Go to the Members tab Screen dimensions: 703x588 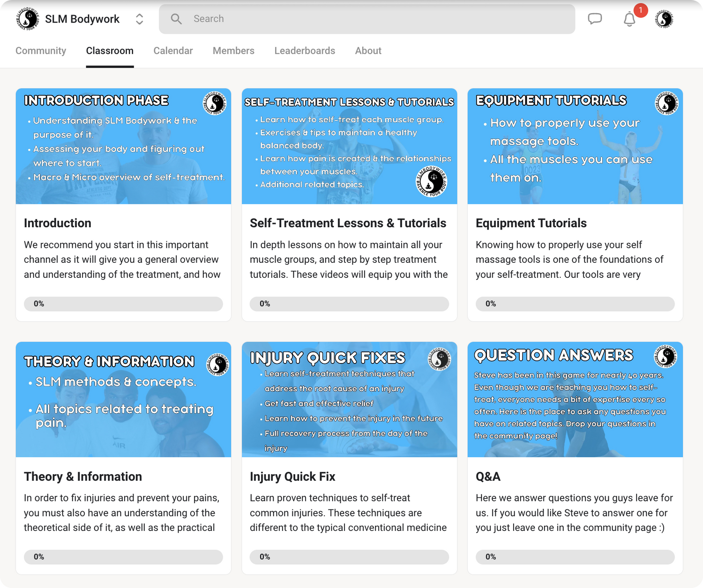pos(233,51)
